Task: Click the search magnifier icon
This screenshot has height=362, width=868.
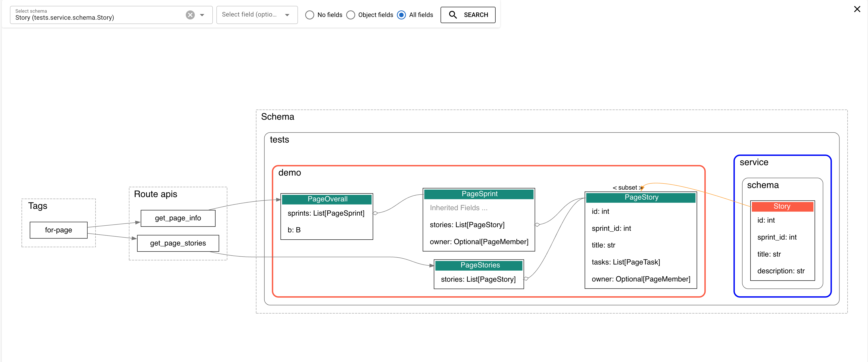Action: (453, 15)
